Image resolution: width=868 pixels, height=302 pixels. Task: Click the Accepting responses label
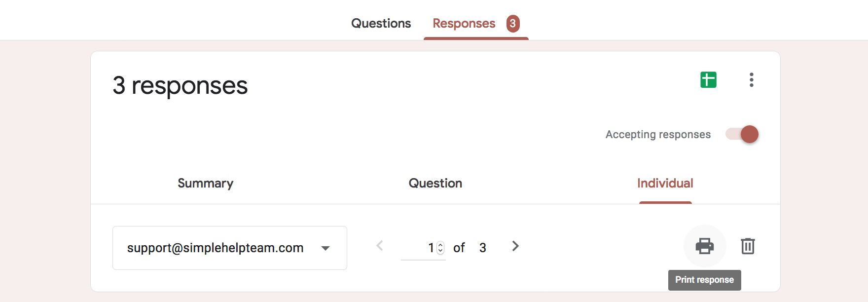point(658,134)
